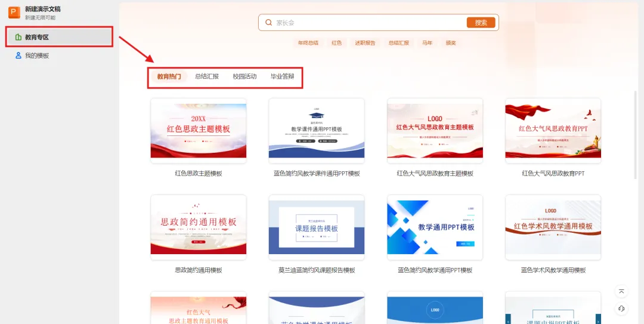The image size is (644, 324).
Task: Click 蓝色学术风教学通用模板 caption
Action: point(553,270)
